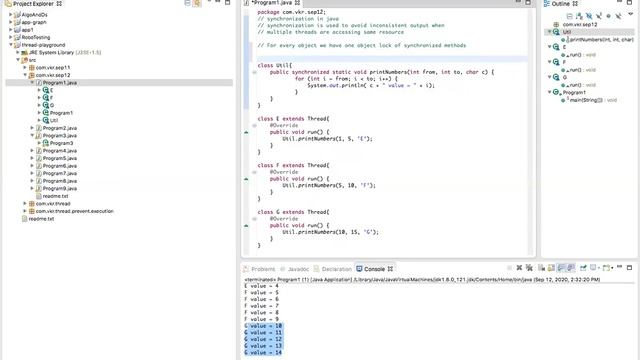Image resolution: width=640 pixels, height=360 pixels.
Task: Expand the AlgoAndDs project
Action: point(11,15)
